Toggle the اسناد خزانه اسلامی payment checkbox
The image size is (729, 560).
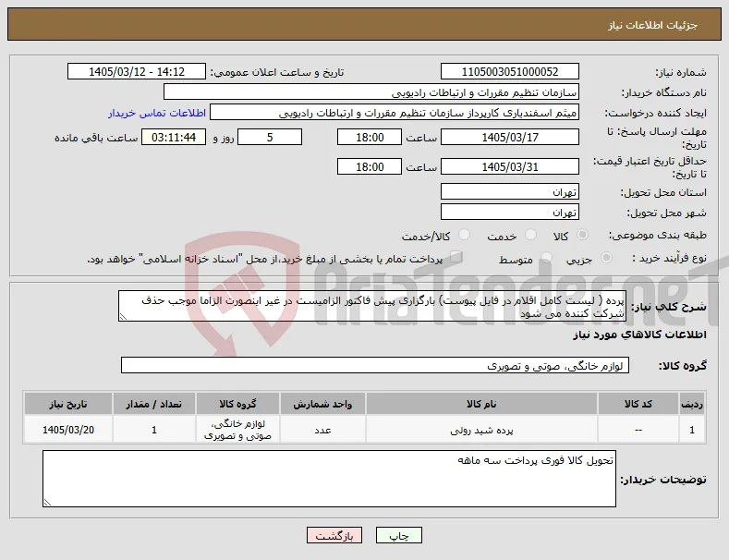click(x=456, y=257)
